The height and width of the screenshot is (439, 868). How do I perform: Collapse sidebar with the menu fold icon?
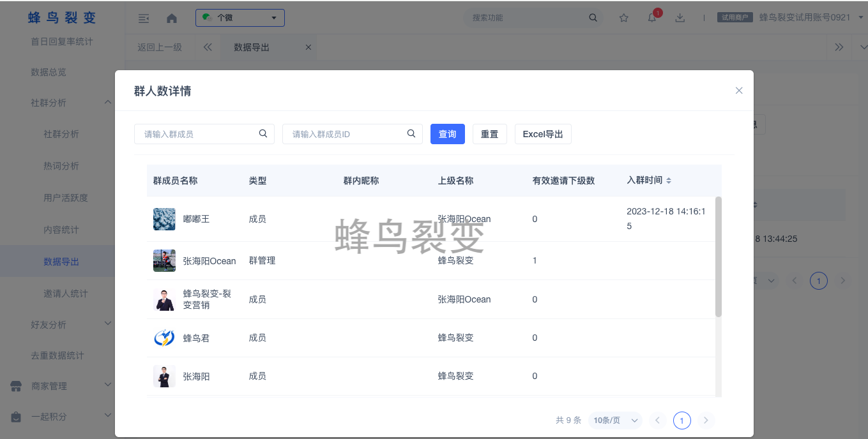pos(144,19)
